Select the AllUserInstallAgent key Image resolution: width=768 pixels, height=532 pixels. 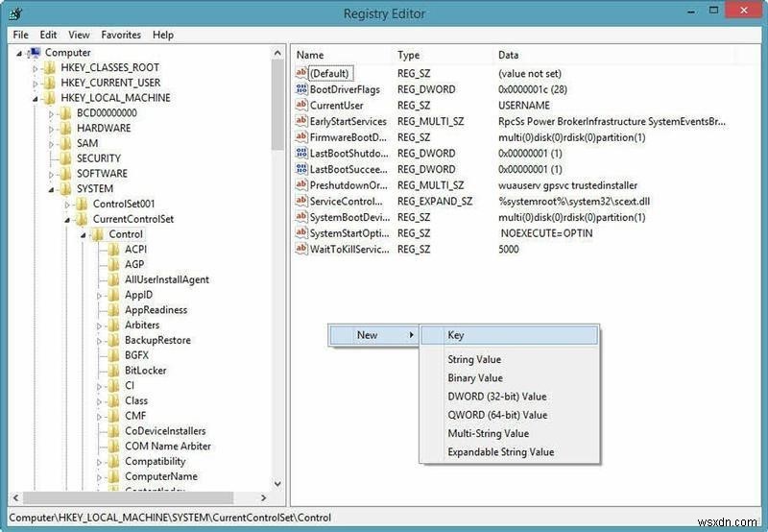[x=167, y=279]
